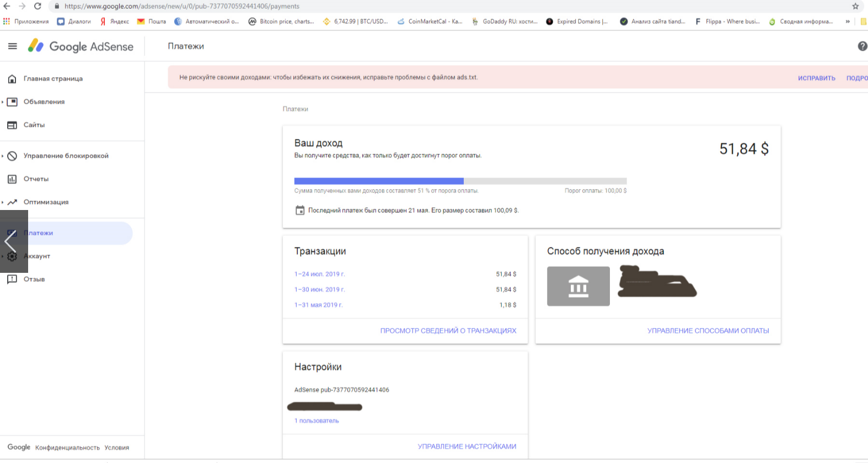Open the help question mark icon
Image resolution: width=868 pixels, height=463 pixels.
point(862,46)
